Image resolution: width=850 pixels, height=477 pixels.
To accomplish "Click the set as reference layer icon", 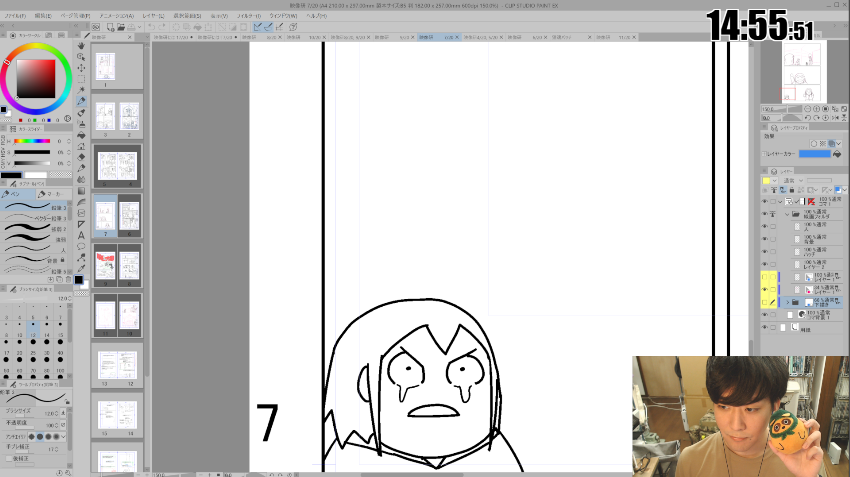I will click(x=774, y=190).
